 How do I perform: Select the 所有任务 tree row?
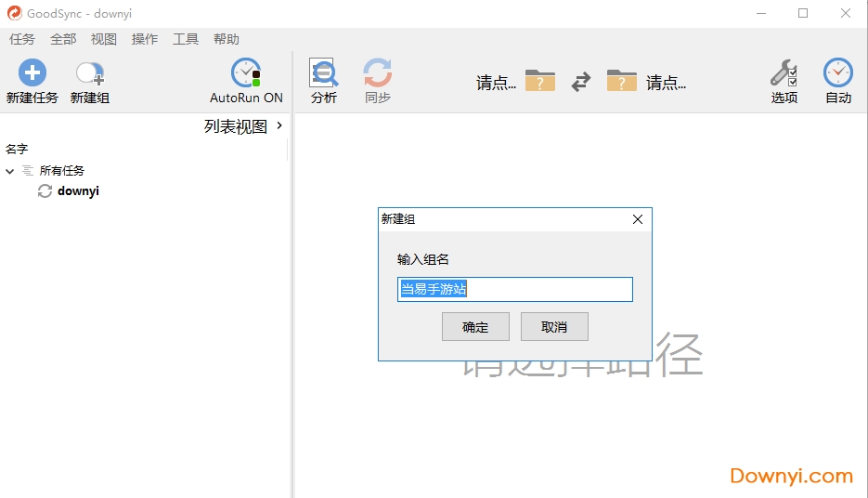pos(62,171)
